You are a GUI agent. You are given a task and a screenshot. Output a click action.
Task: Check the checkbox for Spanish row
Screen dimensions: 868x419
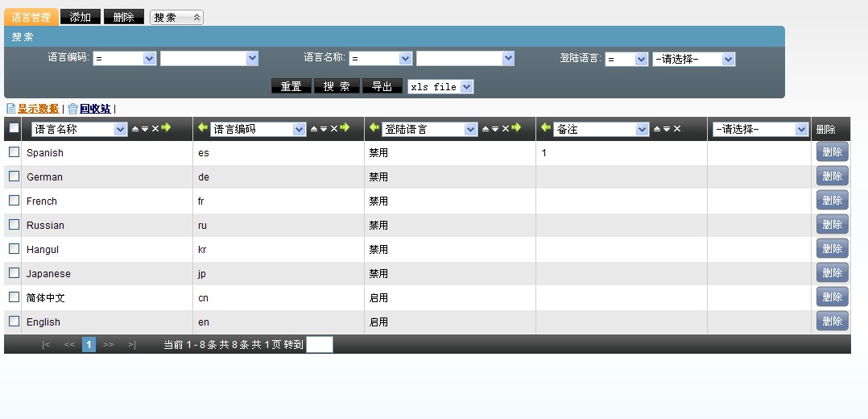pyautogui.click(x=14, y=152)
